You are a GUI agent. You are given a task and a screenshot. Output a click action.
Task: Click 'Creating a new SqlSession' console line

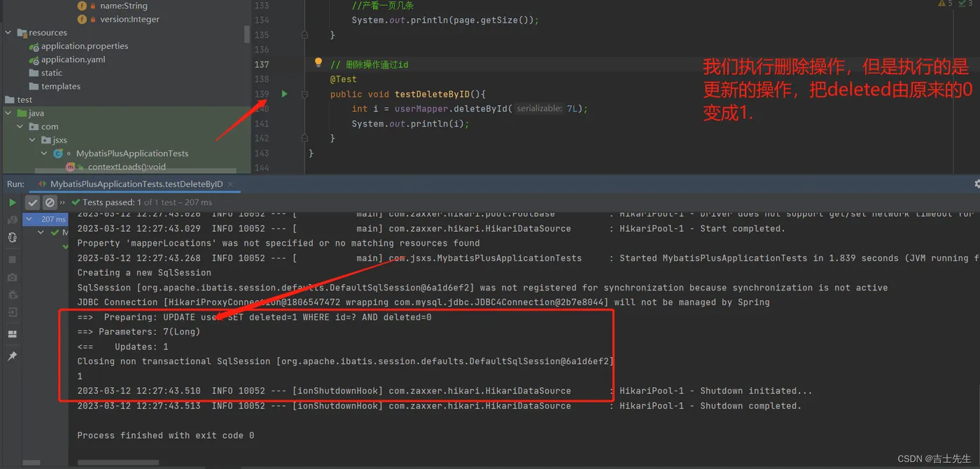(x=144, y=273)
